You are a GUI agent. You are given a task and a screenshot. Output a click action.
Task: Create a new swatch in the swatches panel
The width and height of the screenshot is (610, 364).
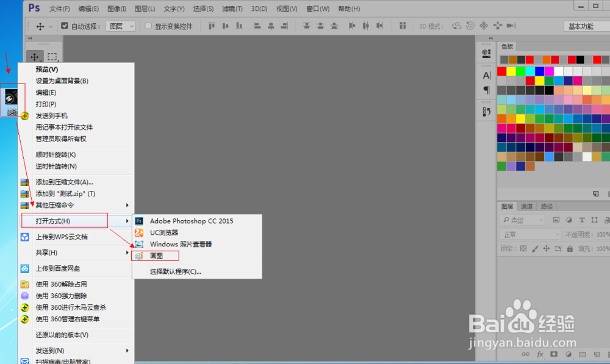(x=595, y=194)
